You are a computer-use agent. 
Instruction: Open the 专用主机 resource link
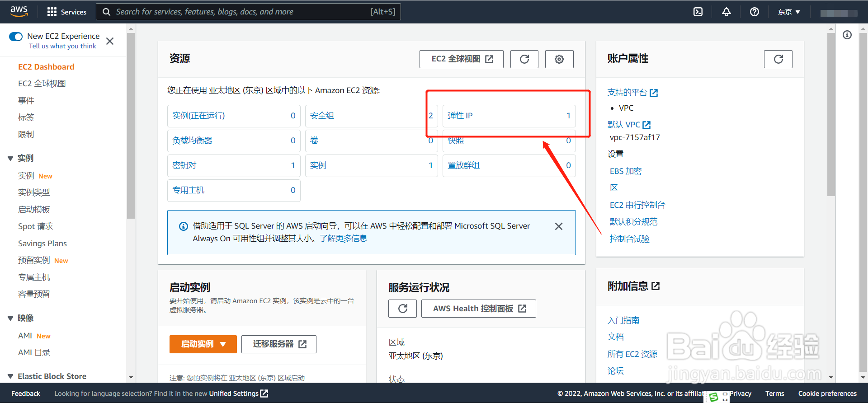(x=188, y=190)
